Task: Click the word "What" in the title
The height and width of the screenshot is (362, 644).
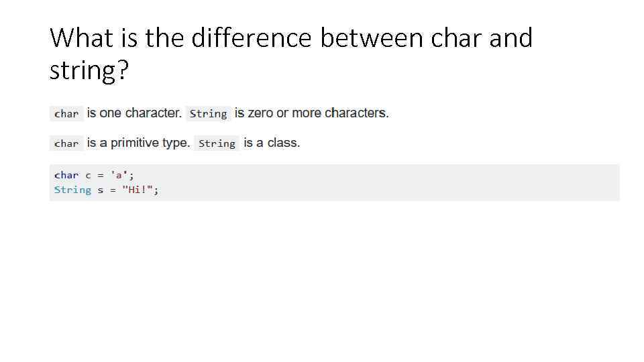Action: (x=80, y=38)
